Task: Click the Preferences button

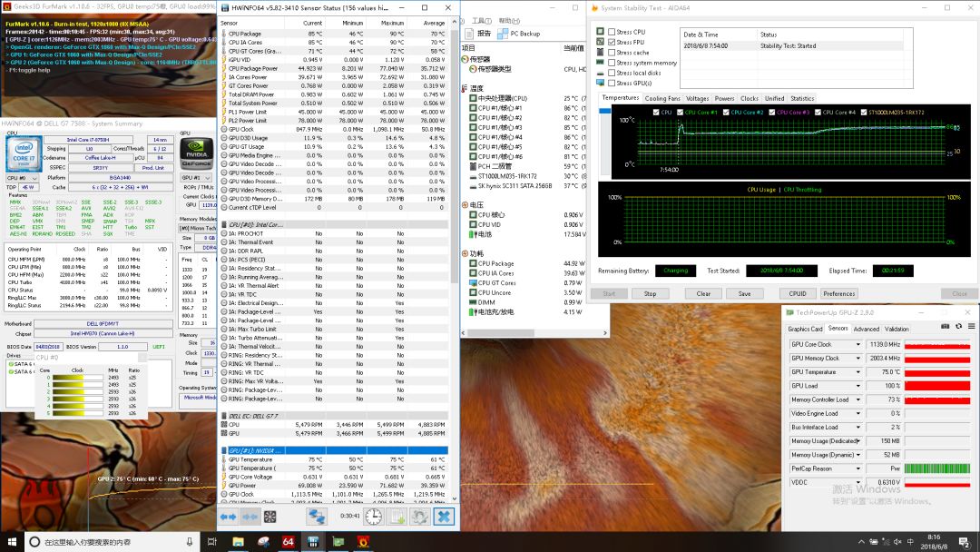Action: [x=838, y=293]
